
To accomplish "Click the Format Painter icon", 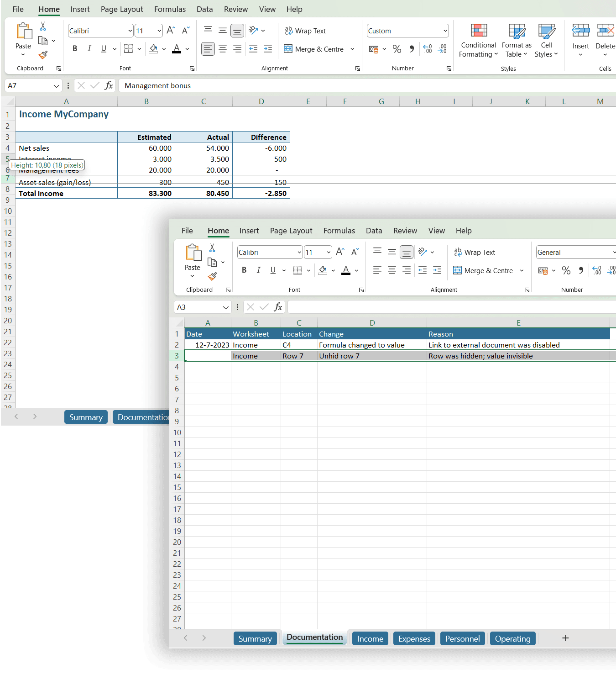I will pos(43,55).
